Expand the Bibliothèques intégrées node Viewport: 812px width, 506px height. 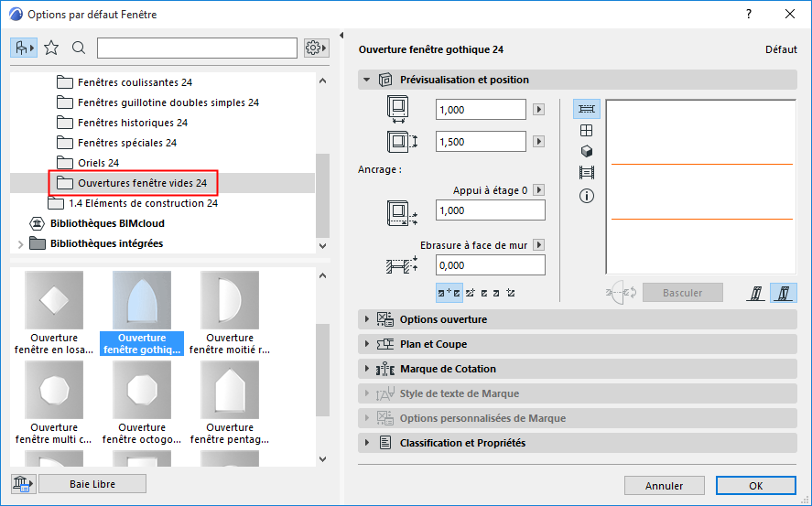[20, 244]
